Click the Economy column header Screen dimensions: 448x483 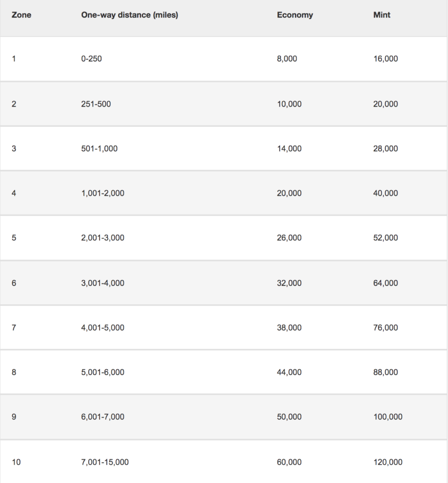[x=295, y=15]
